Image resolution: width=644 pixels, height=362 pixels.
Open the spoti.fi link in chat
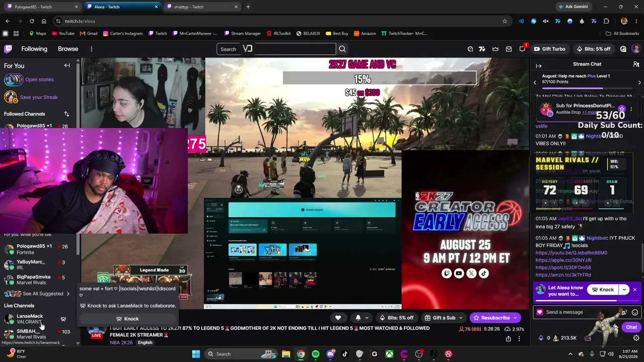(x=563, y=267)
